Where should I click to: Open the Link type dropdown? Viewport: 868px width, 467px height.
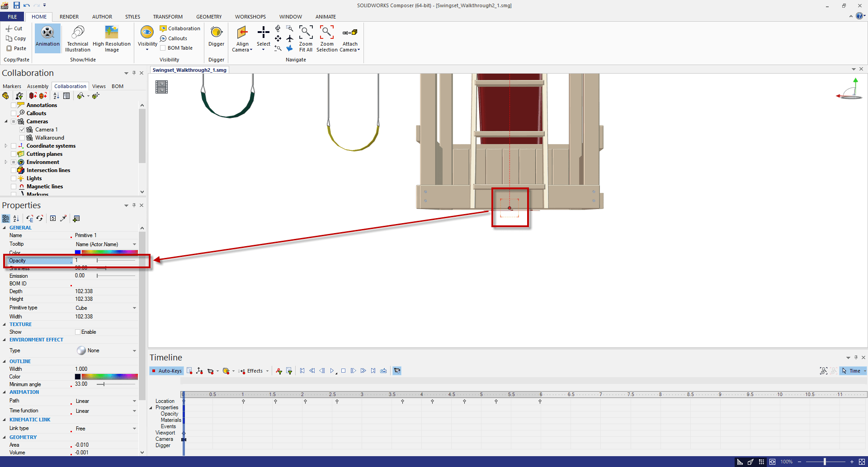pos(134,429)
